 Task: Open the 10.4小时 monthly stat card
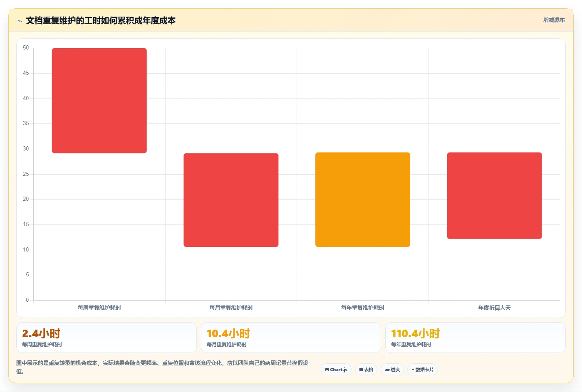click(291, 338)
